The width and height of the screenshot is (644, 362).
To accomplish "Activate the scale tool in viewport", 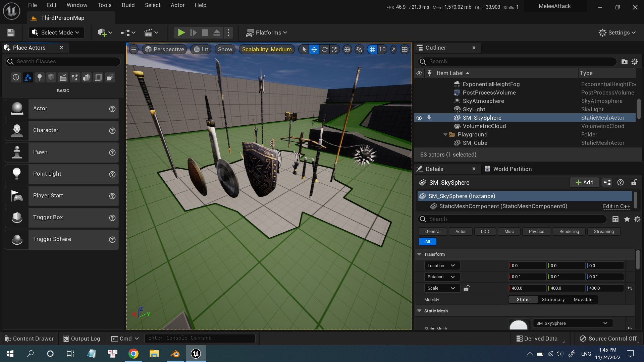I will [x=334, y=49].
